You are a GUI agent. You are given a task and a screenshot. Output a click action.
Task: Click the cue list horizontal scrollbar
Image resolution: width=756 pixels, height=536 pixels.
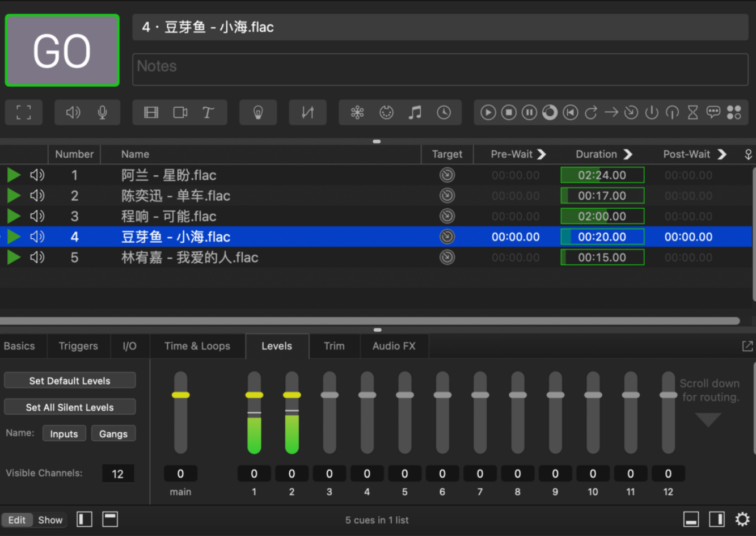[370, 321]
